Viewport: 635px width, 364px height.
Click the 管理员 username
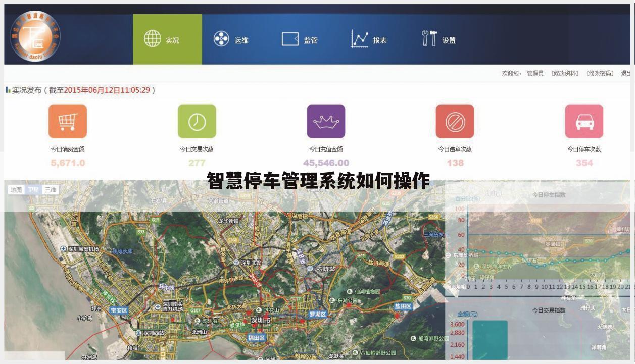point(535,73)
